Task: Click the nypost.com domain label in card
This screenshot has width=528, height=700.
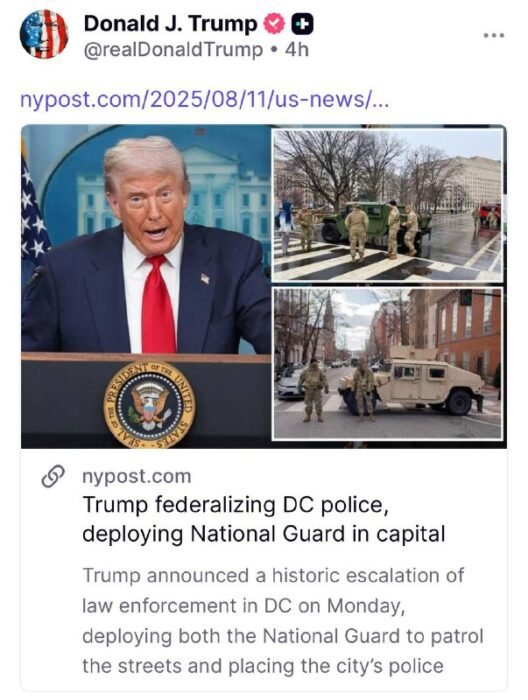Action: coord(137,476)
